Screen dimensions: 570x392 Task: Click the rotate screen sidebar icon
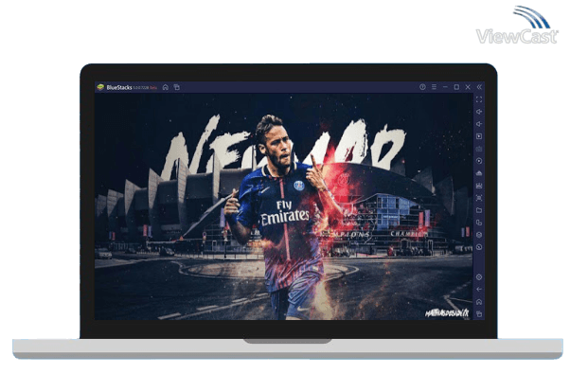479,223
